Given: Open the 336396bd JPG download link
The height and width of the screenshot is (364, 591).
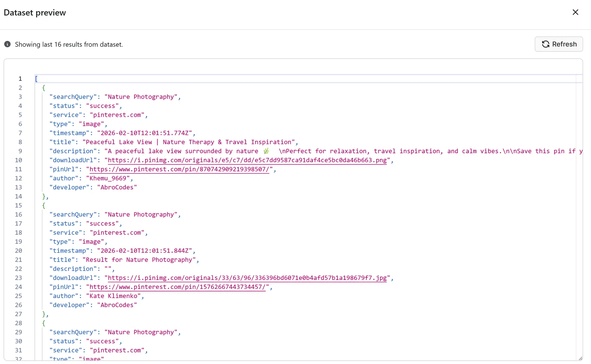Looking at the screenshot, I should [247, 278].
